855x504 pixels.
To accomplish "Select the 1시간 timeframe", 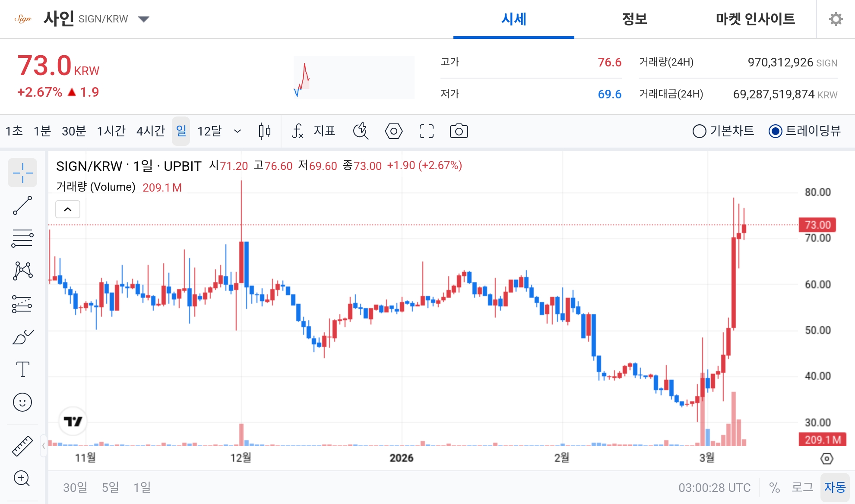I will (x=111, y=131).
